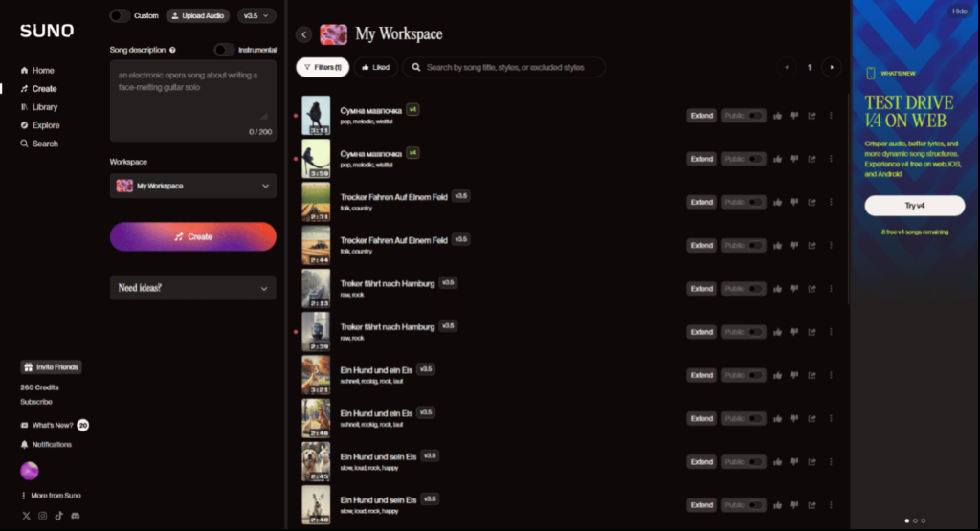Like the 3:59 Сумна мавпочка song
Viewport: 980px width, 531px height.
(x=777, y=159)
